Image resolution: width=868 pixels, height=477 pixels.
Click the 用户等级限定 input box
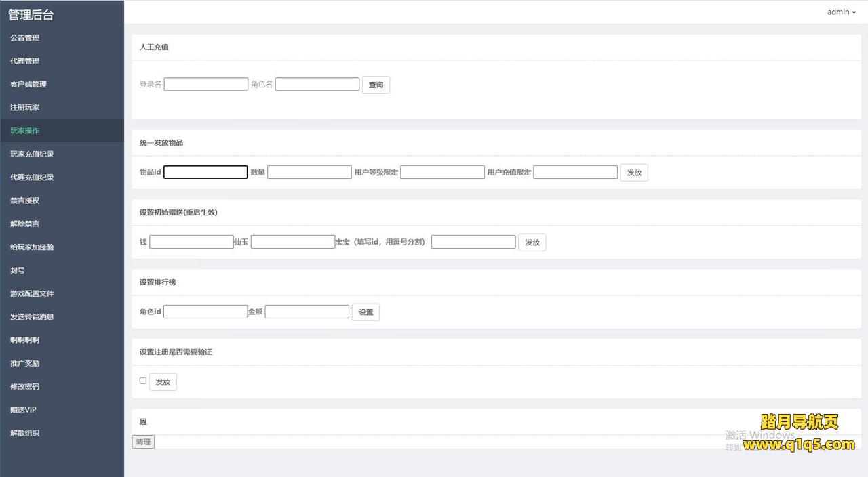click(x=442, y=172)
